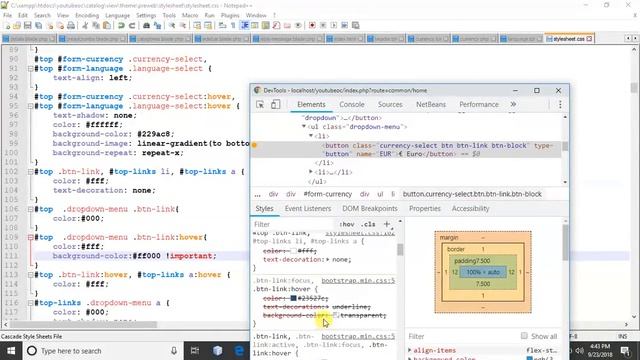Click the Start Recording macro red icon
This screenshot has width=640, height=360.
[x=312, y=25]
